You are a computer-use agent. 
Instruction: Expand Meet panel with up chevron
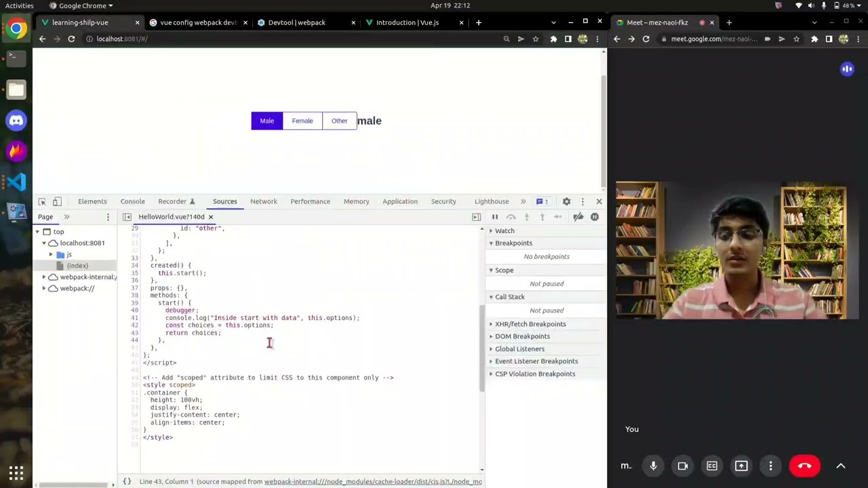[841, 466]
